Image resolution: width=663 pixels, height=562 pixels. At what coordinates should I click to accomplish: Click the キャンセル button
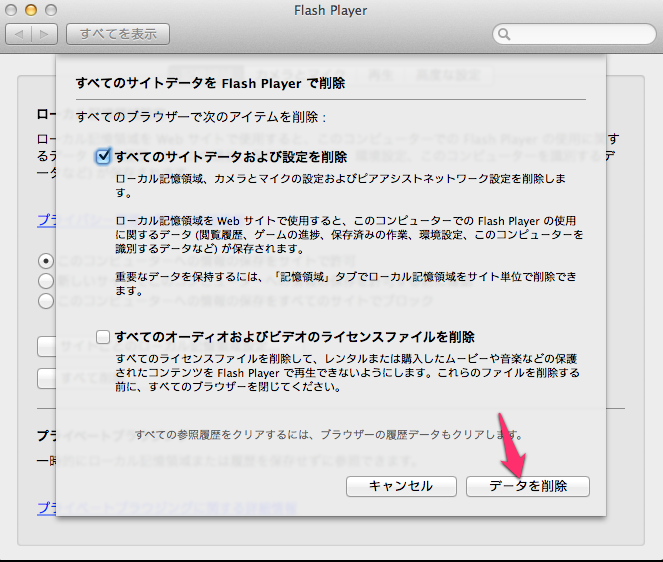click(x=401, y=486)
